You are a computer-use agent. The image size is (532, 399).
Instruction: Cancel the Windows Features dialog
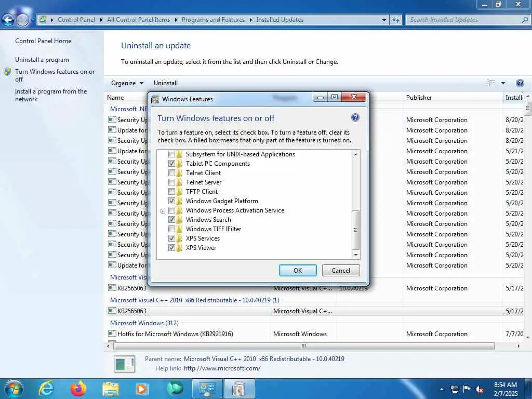click(x=341, y=270)
